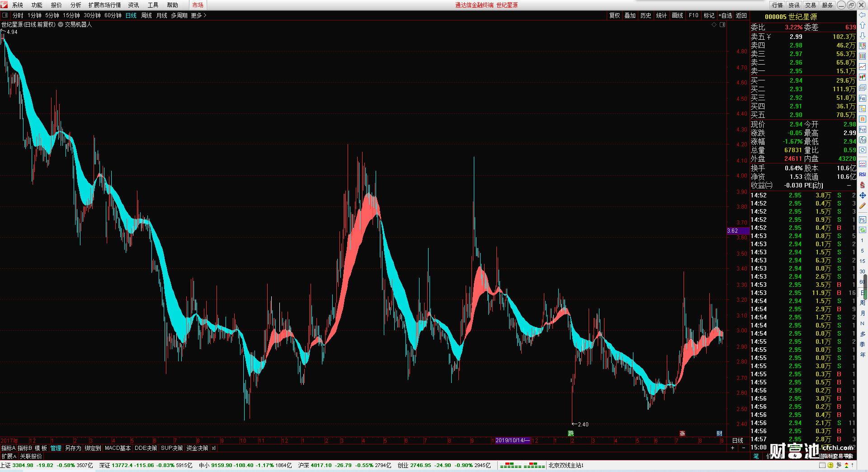Click the plus zoom button below price axis
Screen dimensions: 868x472
pos(732,448)
